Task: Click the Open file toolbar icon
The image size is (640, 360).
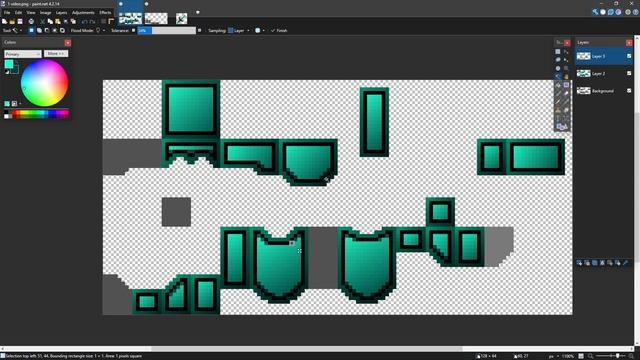Action: point(12,21)
